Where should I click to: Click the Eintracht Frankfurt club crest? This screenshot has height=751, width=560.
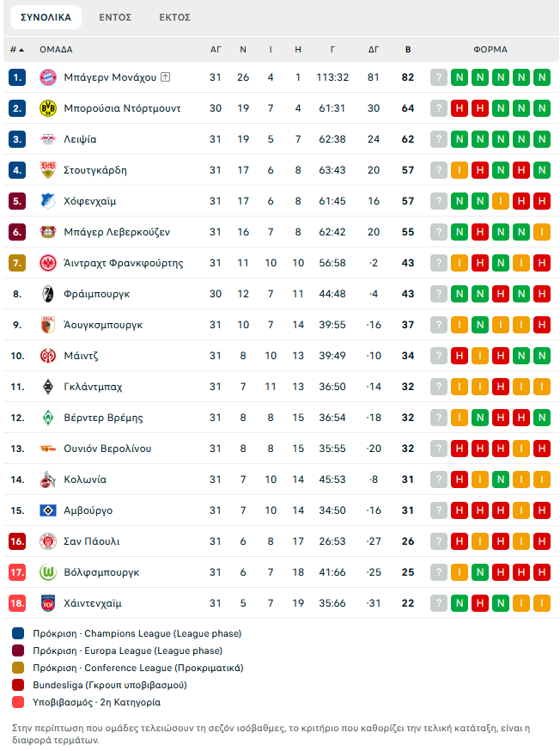pyautogui.click(x=47, y=263)
